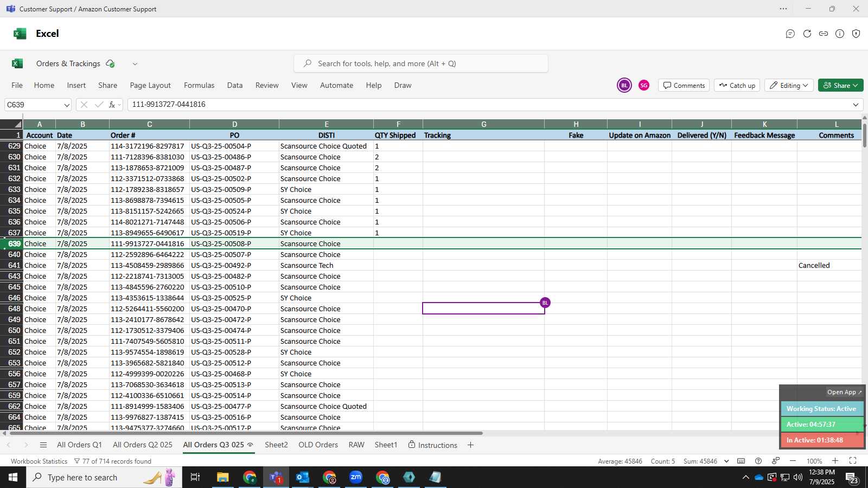
Task: Expand the file name dropdown chevron
Action: 135,64
